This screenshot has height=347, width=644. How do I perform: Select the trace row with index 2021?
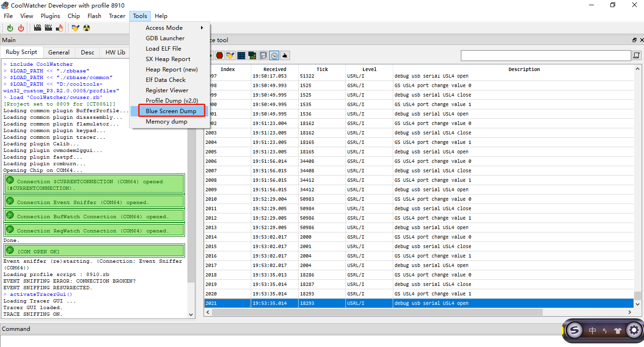click(419, 303)
